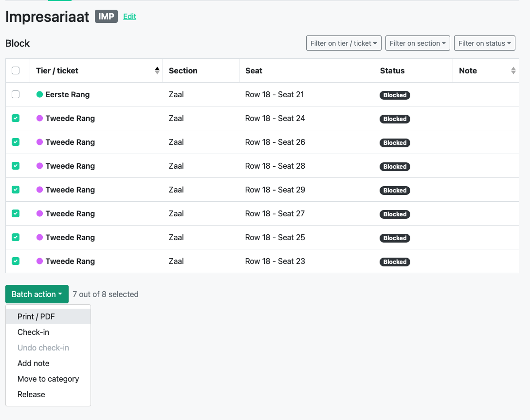Screen dimensions: 530x420
Task: Click the Eerste Rang tier name
Action: tap(68, 94)
